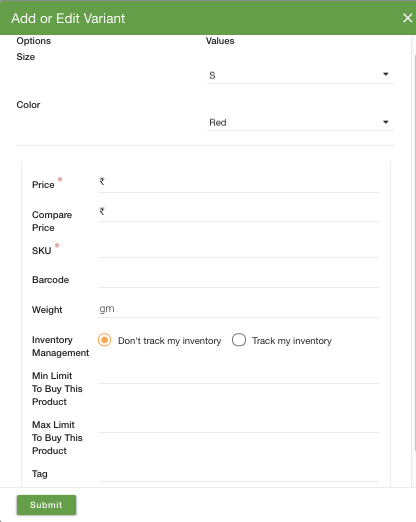Select the Color field showing Red
Screen dimensions: 416x522
[300, 123]
